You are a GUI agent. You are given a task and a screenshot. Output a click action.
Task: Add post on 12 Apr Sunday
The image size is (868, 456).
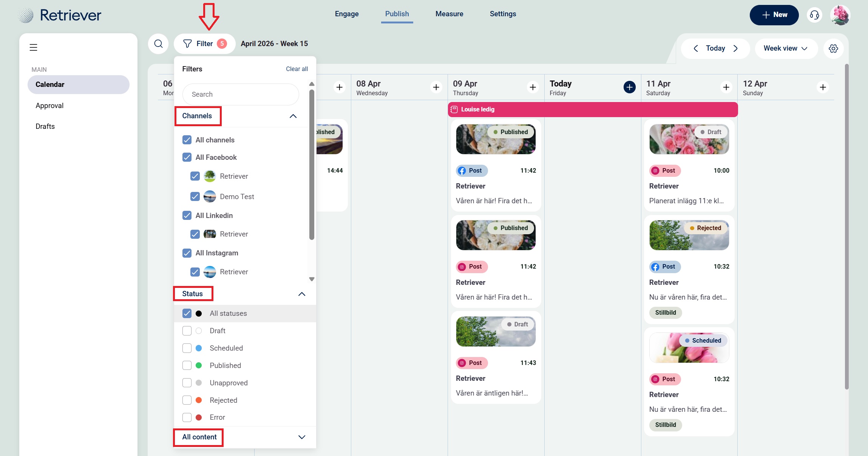823,87
